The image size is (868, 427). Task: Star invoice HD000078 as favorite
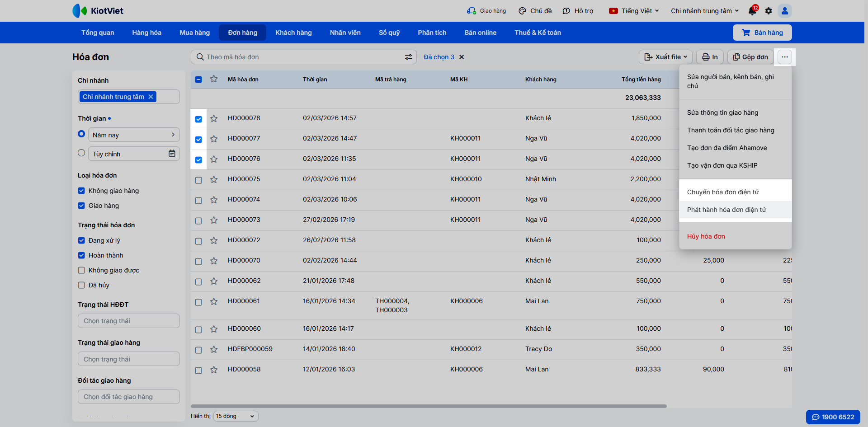[214, 118]
